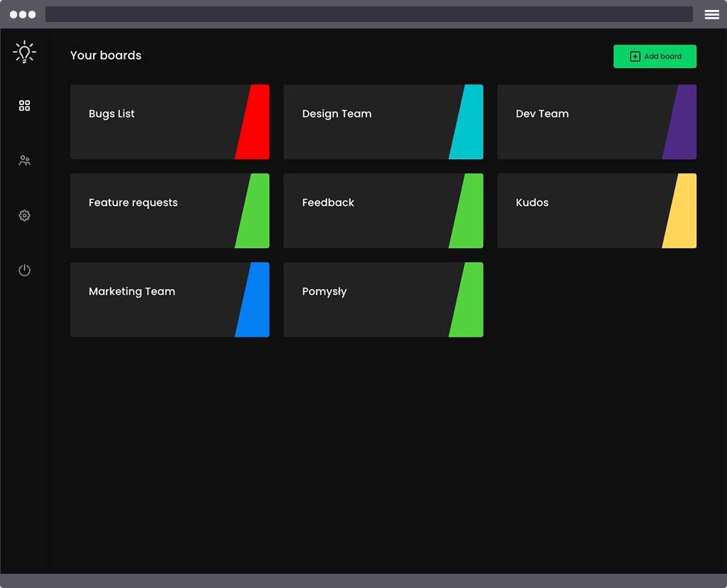Open settings using the gear icon
The image size is (727, 588).
24,215
